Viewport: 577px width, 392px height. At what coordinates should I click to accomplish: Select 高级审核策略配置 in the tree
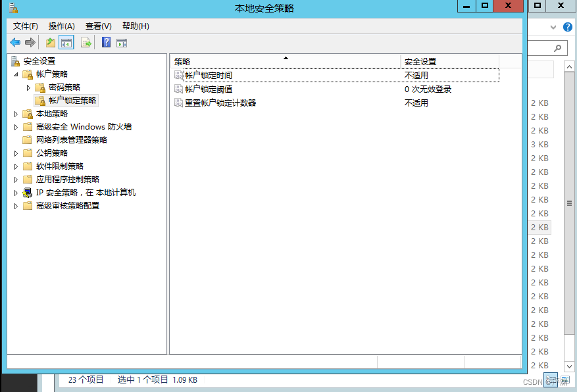(68, 206)
